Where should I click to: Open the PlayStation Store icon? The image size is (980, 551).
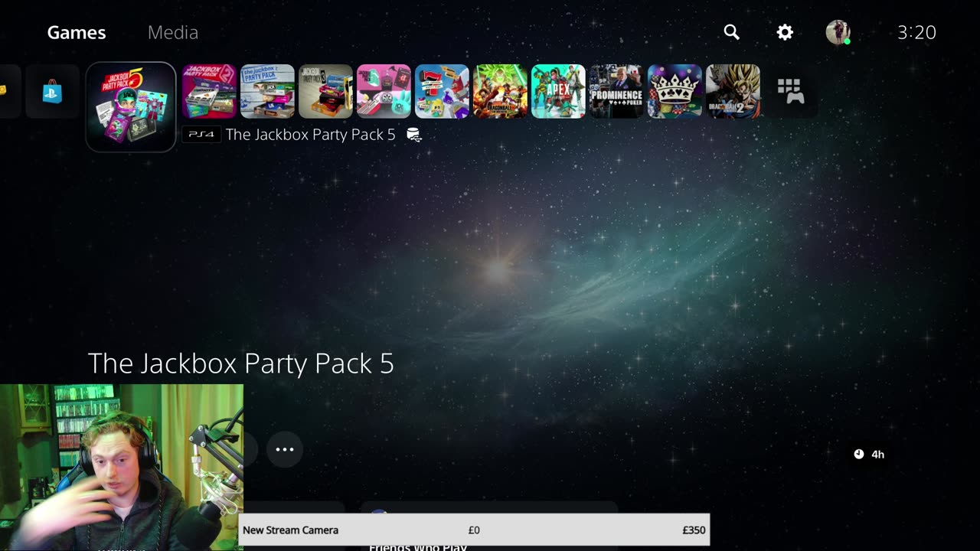(52, 92)
